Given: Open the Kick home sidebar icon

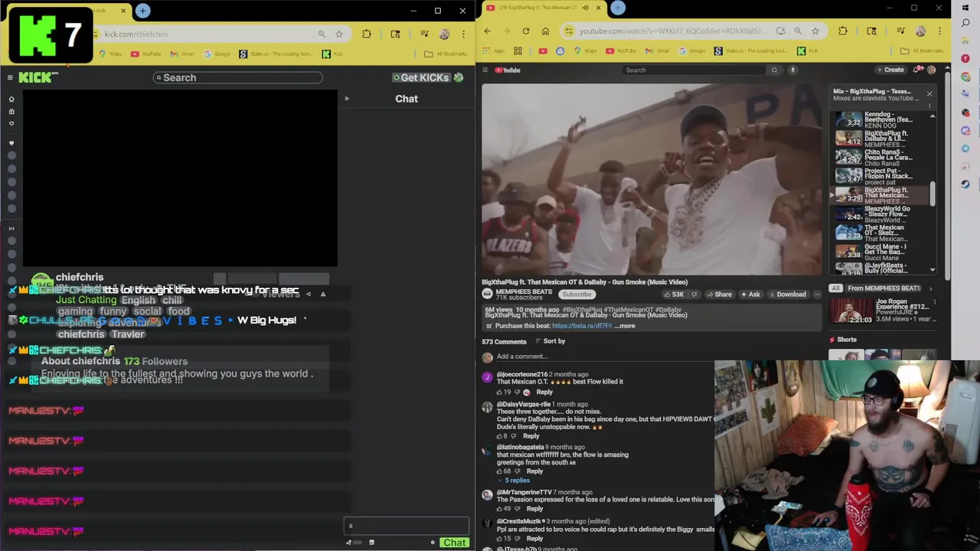Looking at the screenshot, I should [11, 99].
